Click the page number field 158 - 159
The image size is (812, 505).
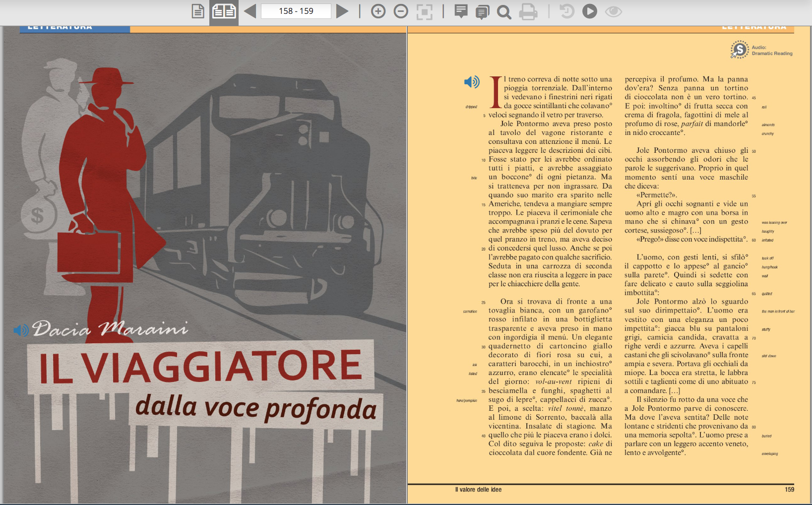(296, 11)
